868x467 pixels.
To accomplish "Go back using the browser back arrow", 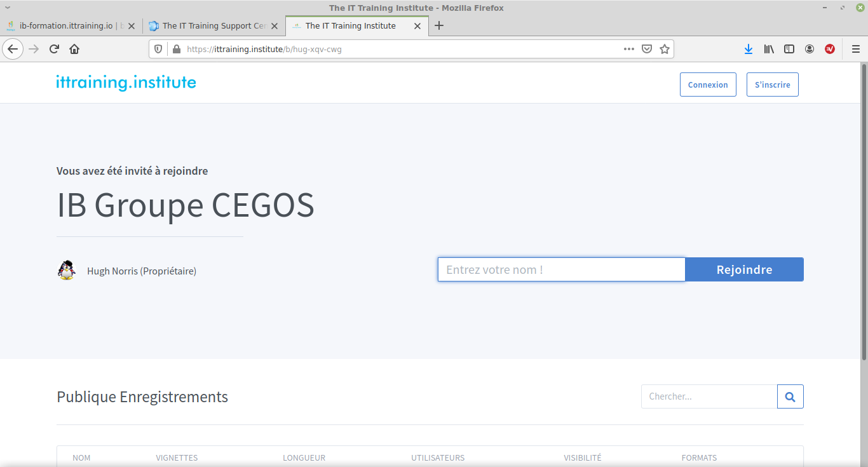I will (13, 49).
